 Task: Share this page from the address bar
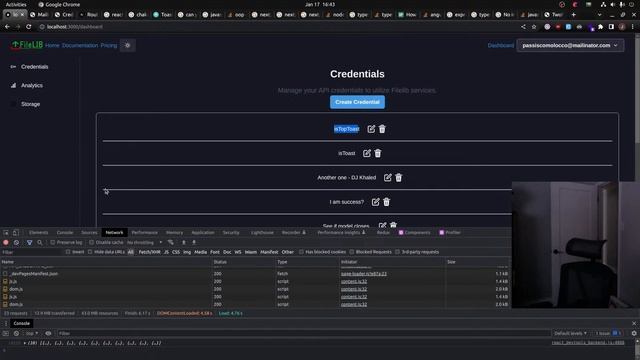(523, 27)
